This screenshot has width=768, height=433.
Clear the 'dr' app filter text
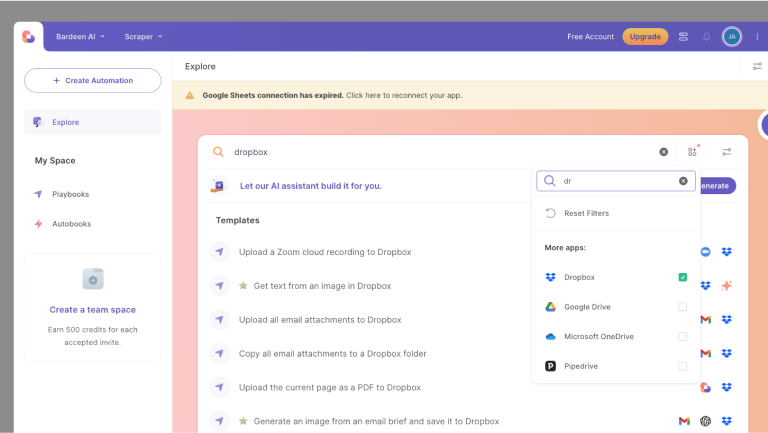(683, 181)
